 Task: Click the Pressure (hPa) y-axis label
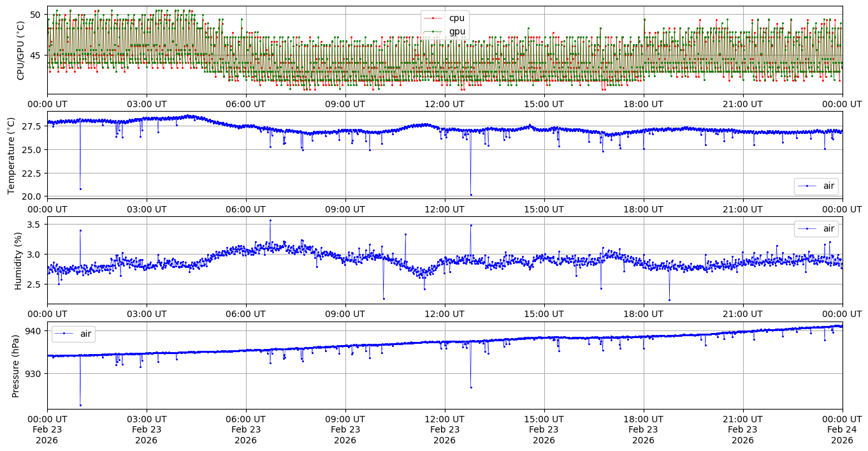15,366
